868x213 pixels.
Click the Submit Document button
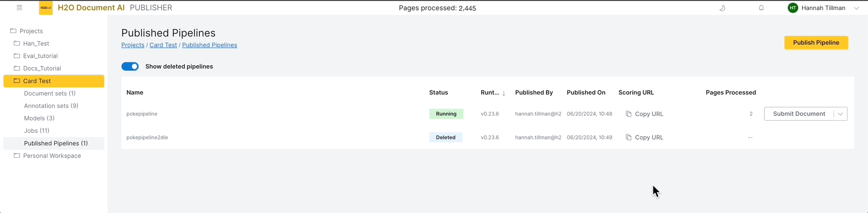tap(799, 114)
